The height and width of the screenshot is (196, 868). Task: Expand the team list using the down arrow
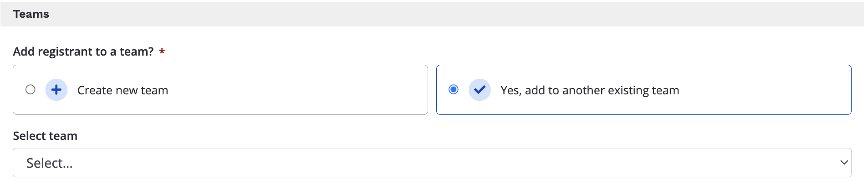pyautogui.click(x=844, y=162)
